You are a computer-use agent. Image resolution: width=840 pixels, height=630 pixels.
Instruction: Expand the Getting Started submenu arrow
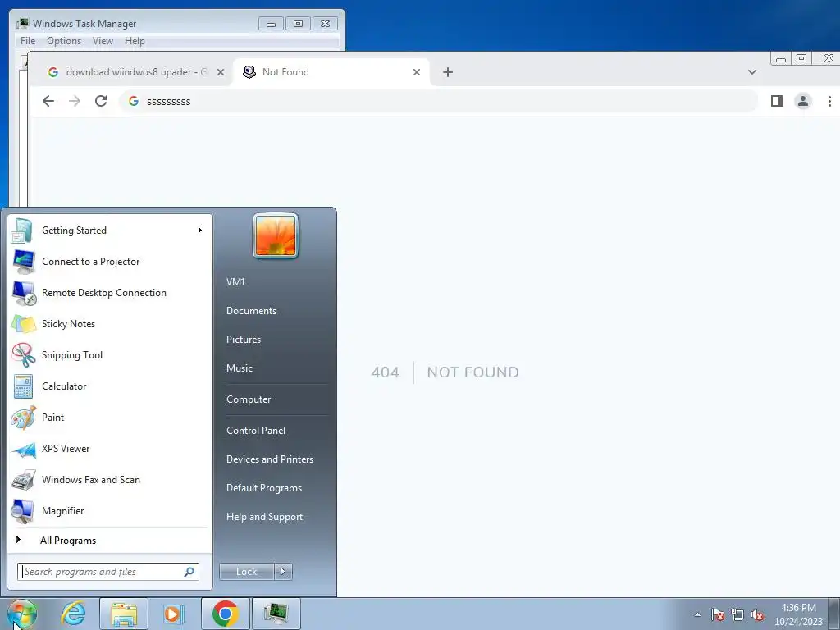(x=200, y=231)
